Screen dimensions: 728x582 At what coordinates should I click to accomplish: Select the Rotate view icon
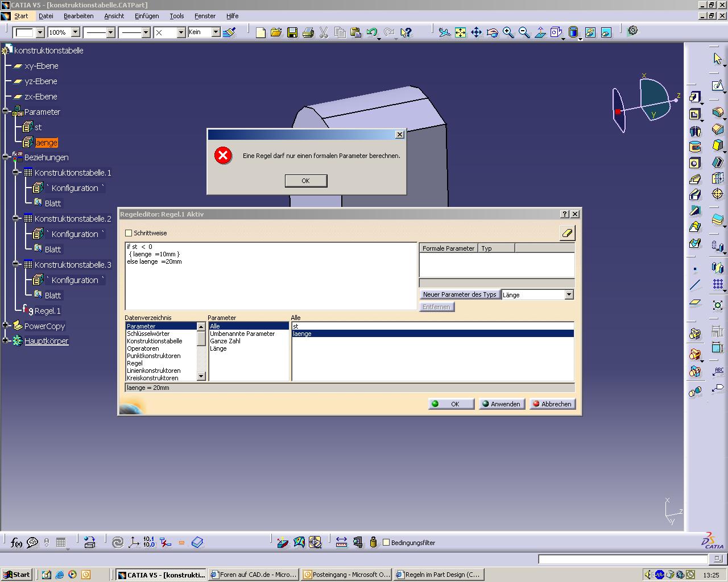coord(493,32)
